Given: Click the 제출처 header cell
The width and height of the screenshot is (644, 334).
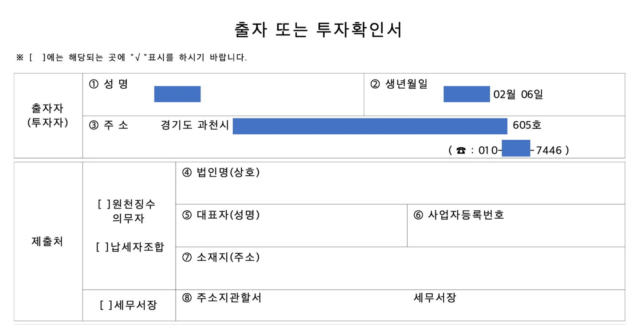Looking at the screenshot, I should [48, 241].
